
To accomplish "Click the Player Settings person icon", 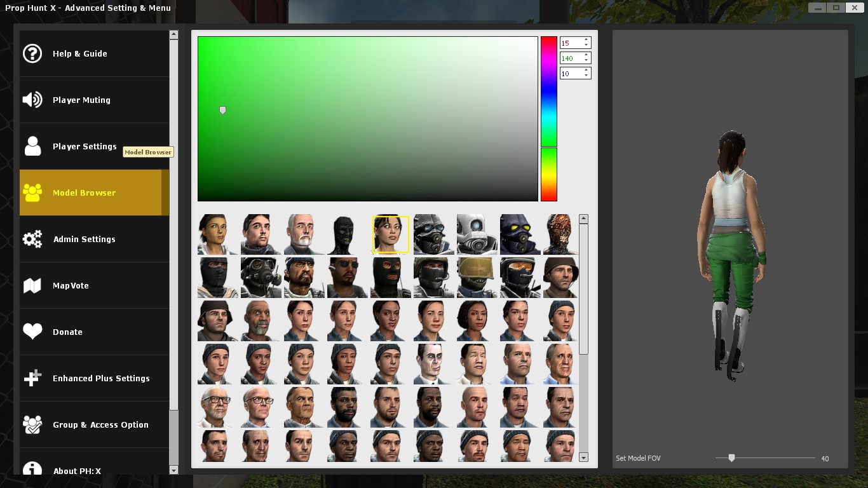I will coord(32,146).
